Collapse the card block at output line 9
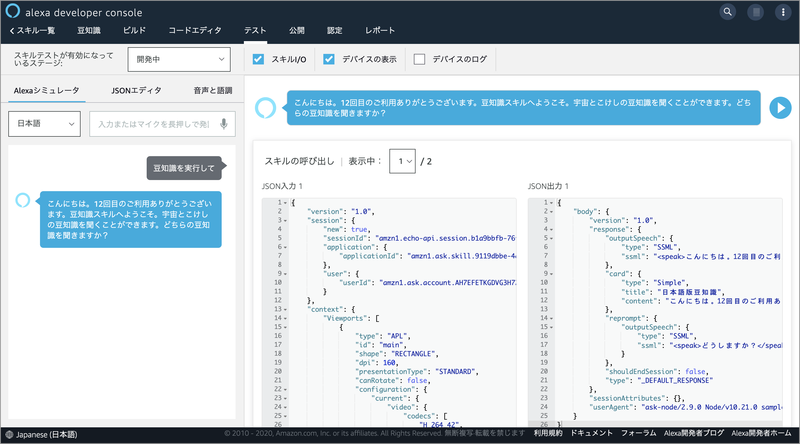This screenshot has width=800, height=444. pyautogui.click(x=552, y=274)
